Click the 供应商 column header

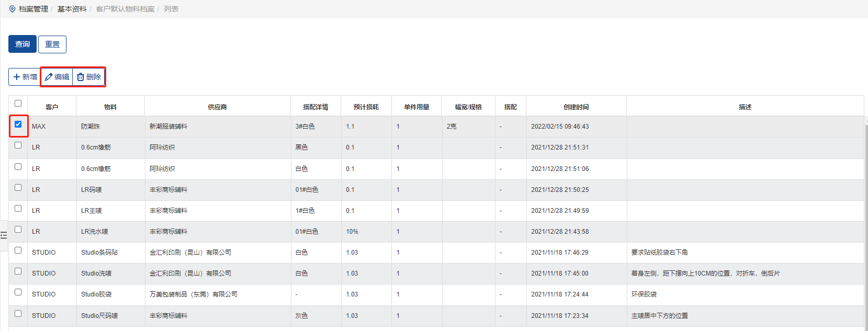(x=217, y=107)
